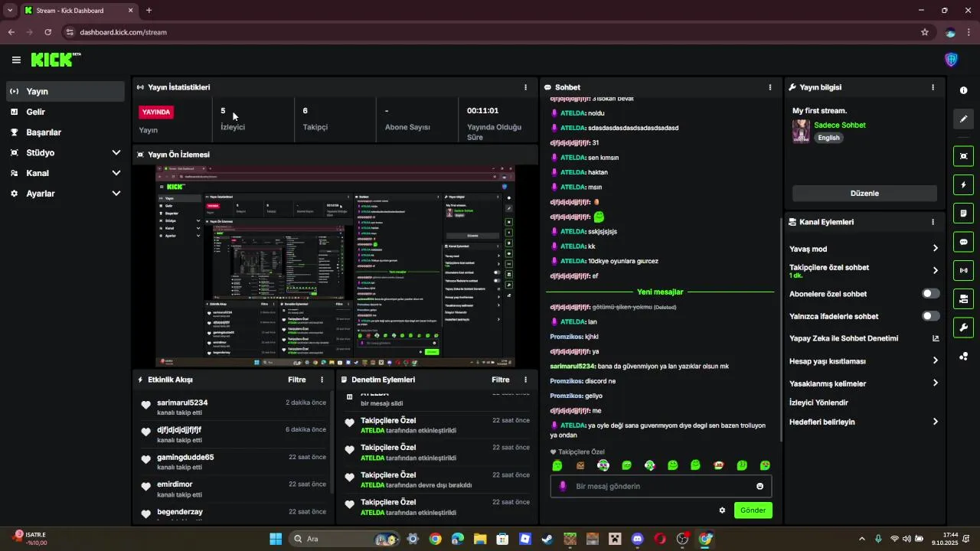Open the Windows Start menu
This screenshot has height=551, width=980.
click(276, 539)
